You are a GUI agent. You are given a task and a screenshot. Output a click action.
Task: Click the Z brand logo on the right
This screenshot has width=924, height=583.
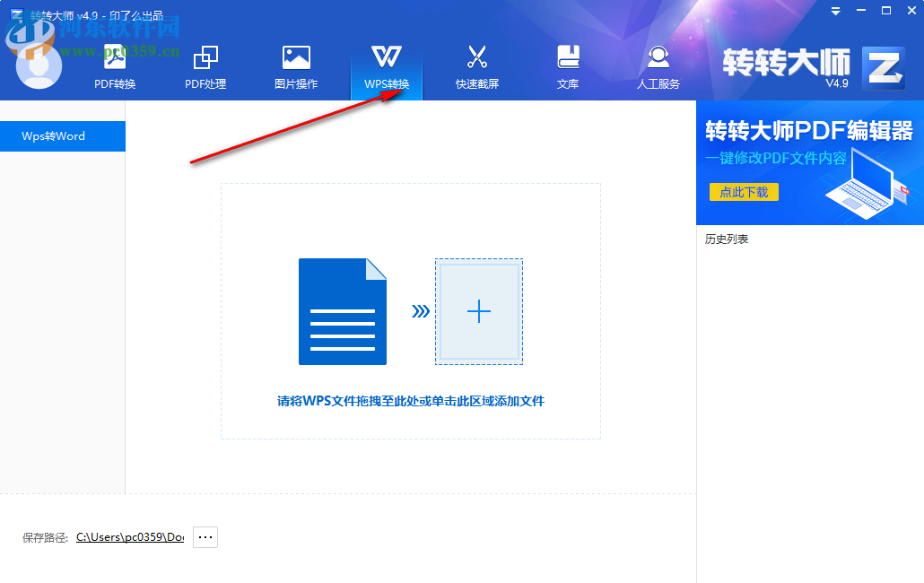[x=883, y=67]
